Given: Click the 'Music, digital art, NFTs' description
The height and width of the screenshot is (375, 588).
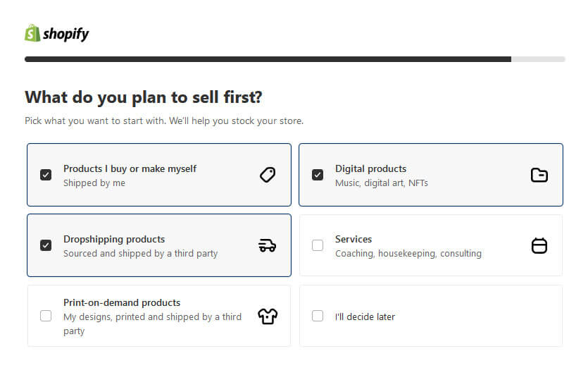Looking at the screenshot, I should point(381,183).
